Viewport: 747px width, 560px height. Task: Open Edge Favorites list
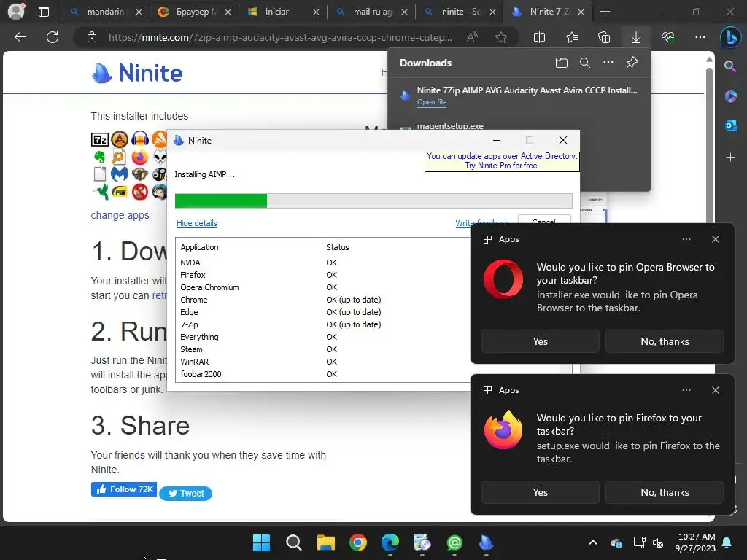pos(572,37)
